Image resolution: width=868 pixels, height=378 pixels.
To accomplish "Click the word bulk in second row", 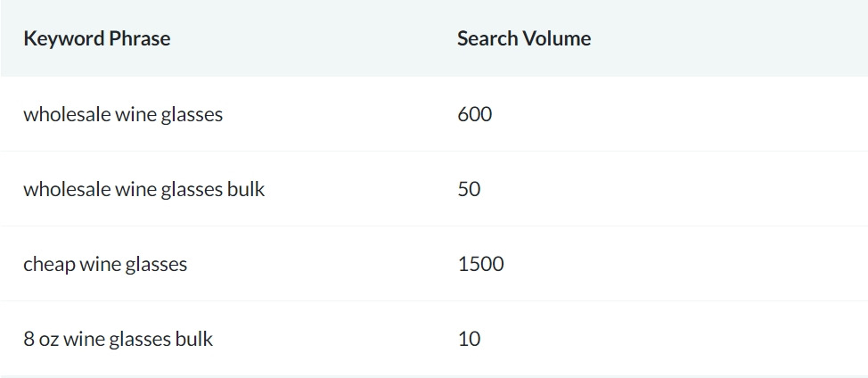I will 246,189.
